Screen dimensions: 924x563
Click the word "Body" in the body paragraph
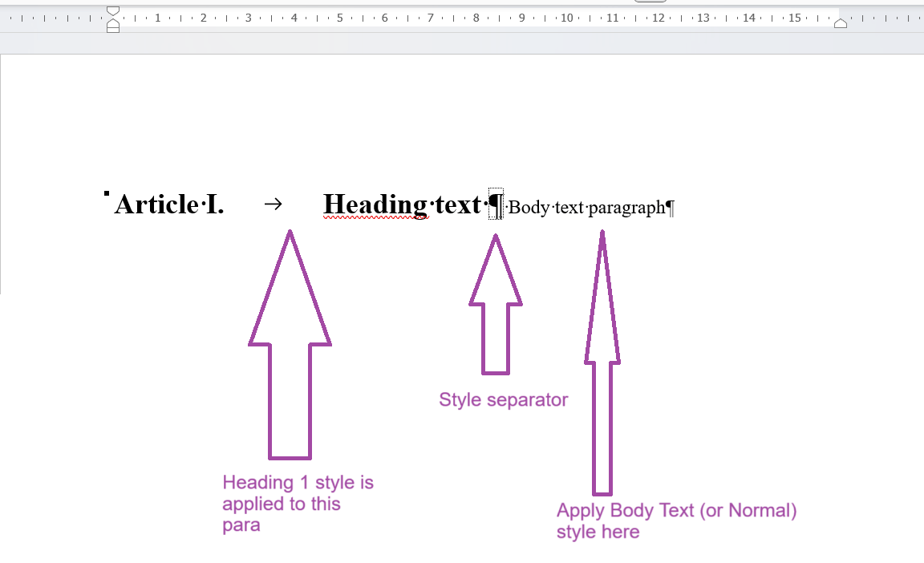pos(529,207)
